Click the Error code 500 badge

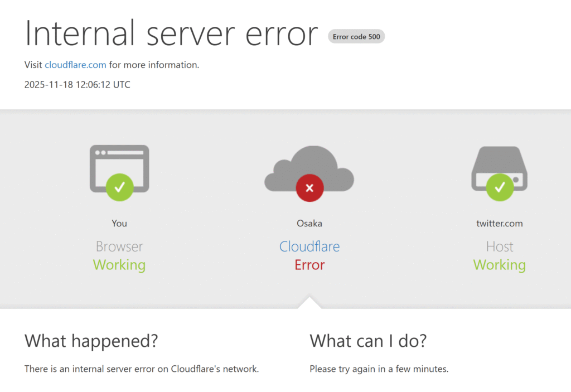click(x=356, y=37)
